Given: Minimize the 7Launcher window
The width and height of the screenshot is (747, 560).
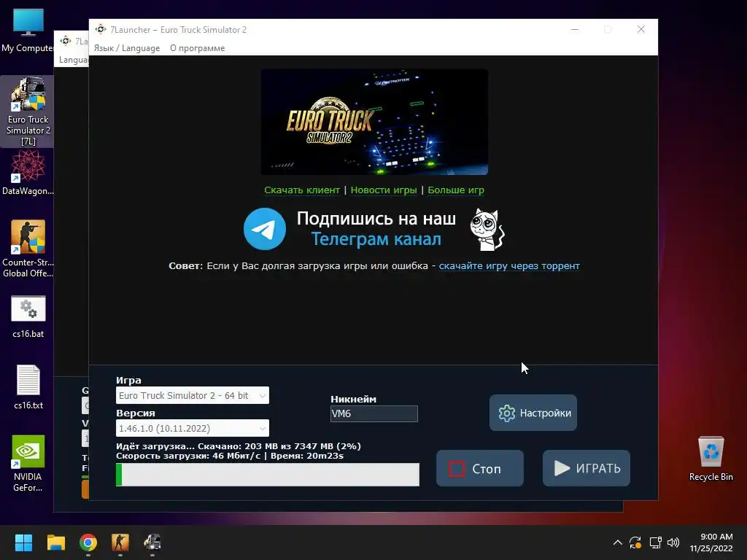Looking at the screenshot, I should pos(575,29).
